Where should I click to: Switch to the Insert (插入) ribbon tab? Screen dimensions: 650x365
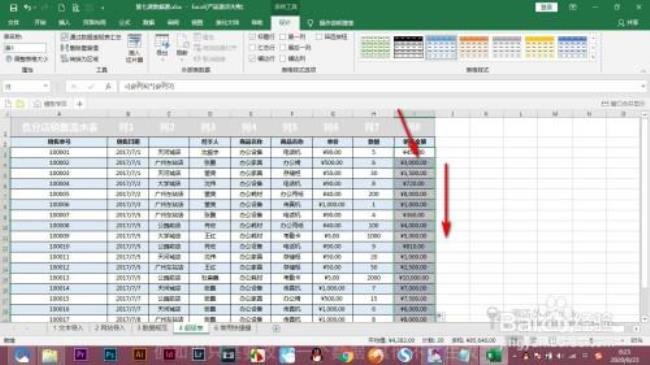pyautogui.click(x=64, y=23)
